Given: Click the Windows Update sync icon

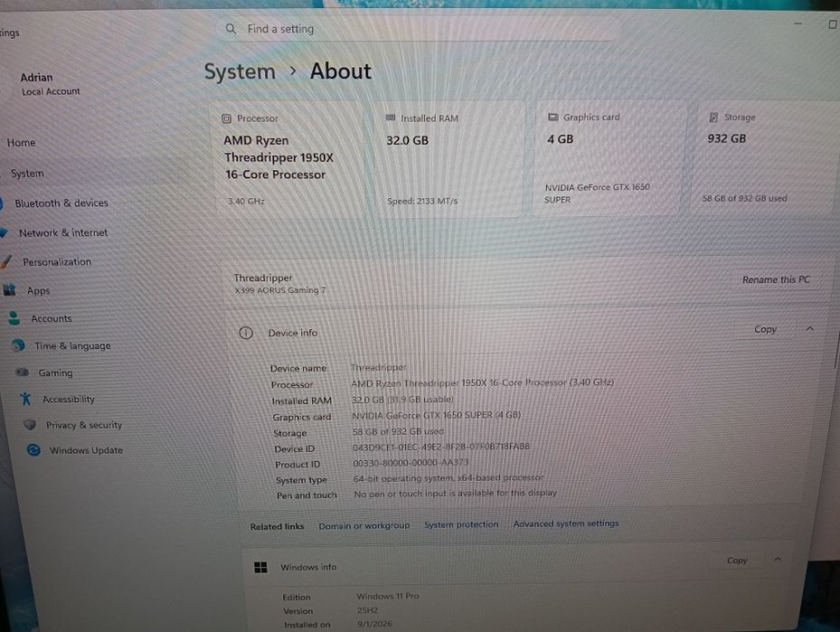Looking at the screenshot, I should point(33,450).
